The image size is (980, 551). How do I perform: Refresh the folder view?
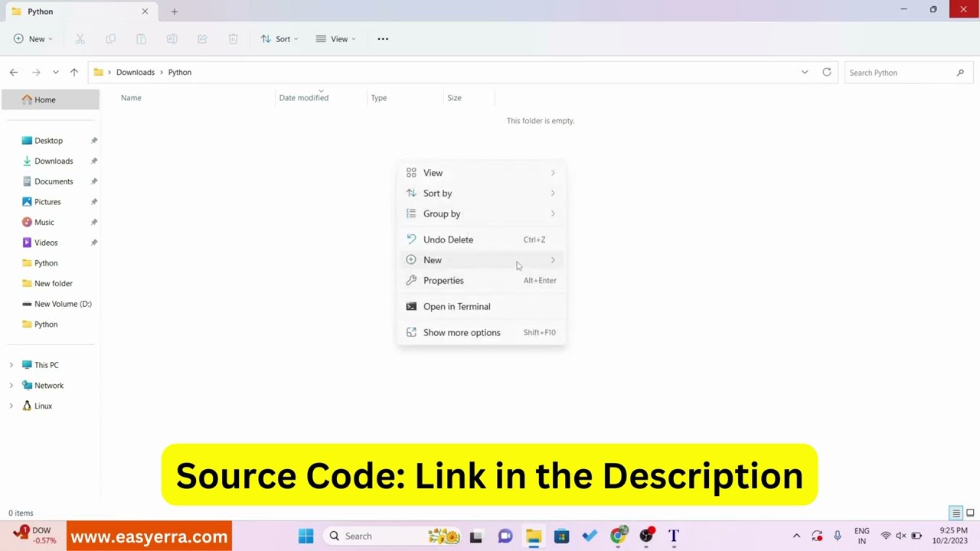point(827,72)
